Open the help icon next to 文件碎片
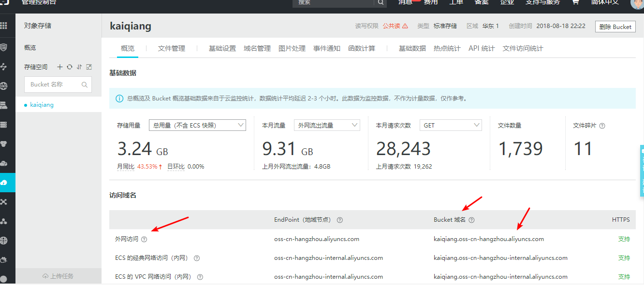 pyautogui.click(x=601, y=125)
